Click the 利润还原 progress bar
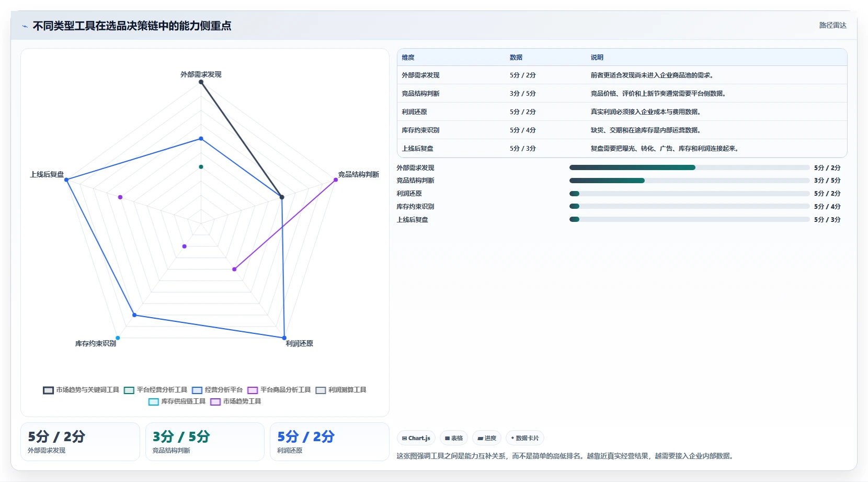868x482 pixels. click(689, 194)
